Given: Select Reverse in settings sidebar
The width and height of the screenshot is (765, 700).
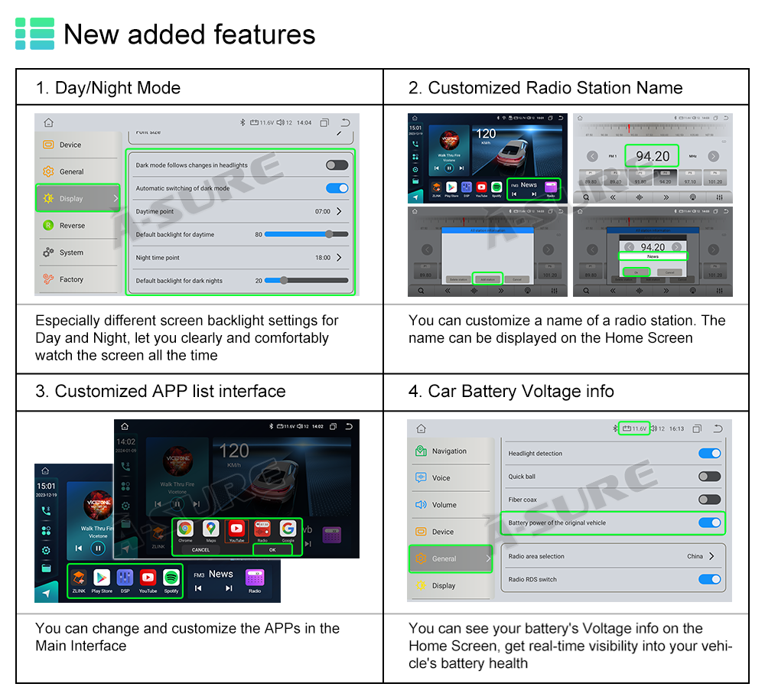Looking at the screenshot, I should (72, 226).
